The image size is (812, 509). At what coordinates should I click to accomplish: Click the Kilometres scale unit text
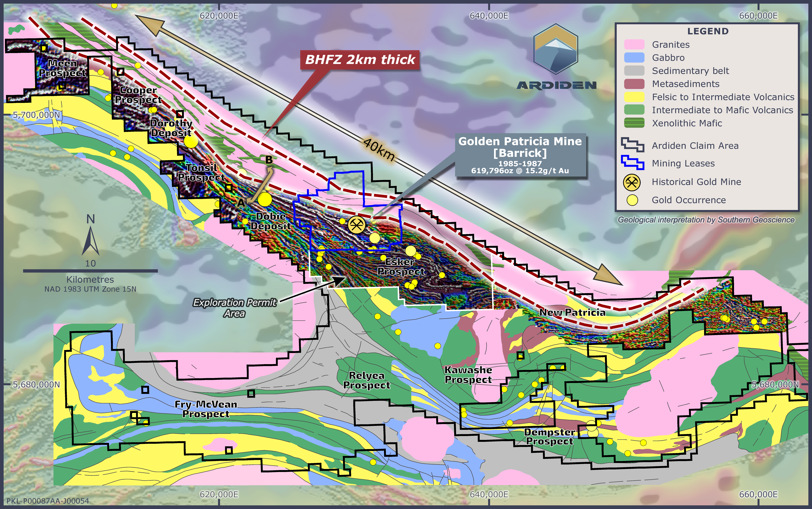coord(90,279)
